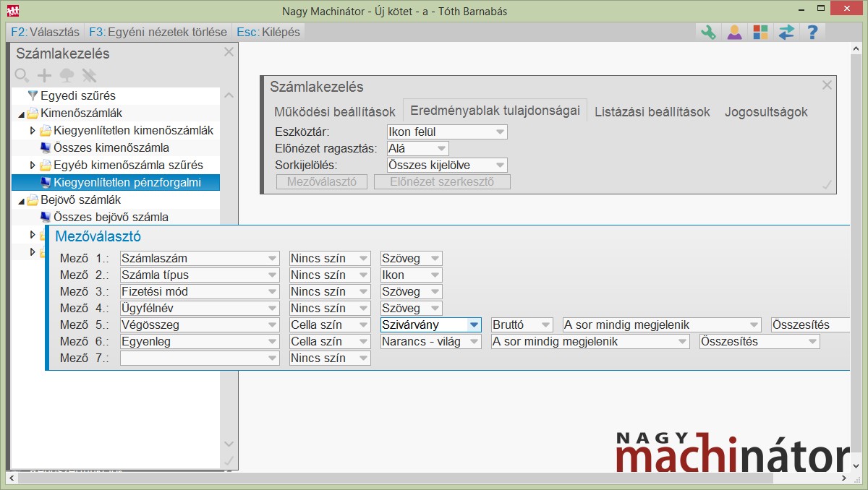Screen dimensions: 868x490
Task: Click the plus add icon in Számlakezelés panel
Action: click(x=45, y=75)
